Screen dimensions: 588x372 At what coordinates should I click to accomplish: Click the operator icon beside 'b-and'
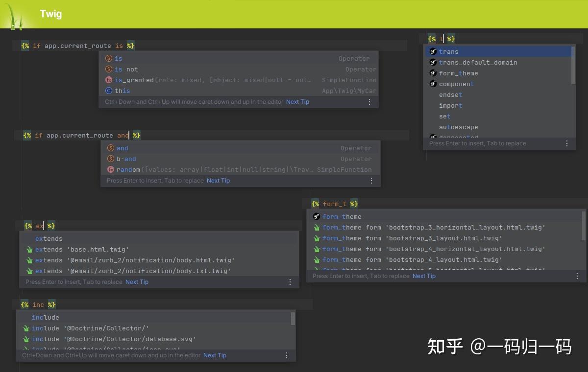click(111, 159)
